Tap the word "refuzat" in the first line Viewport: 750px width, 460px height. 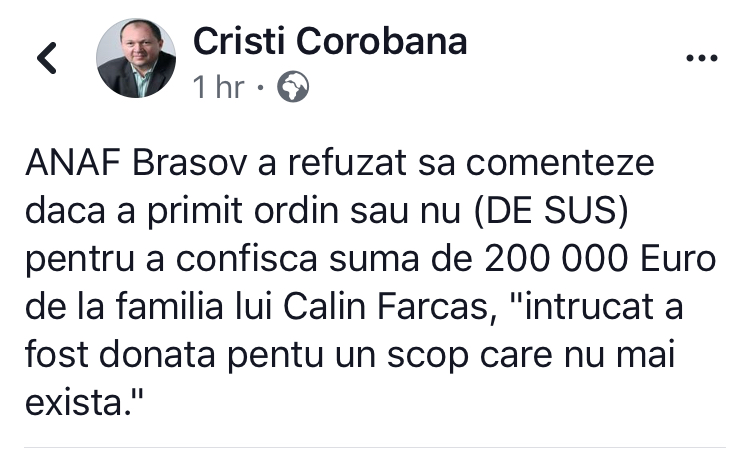pos(347,163)
